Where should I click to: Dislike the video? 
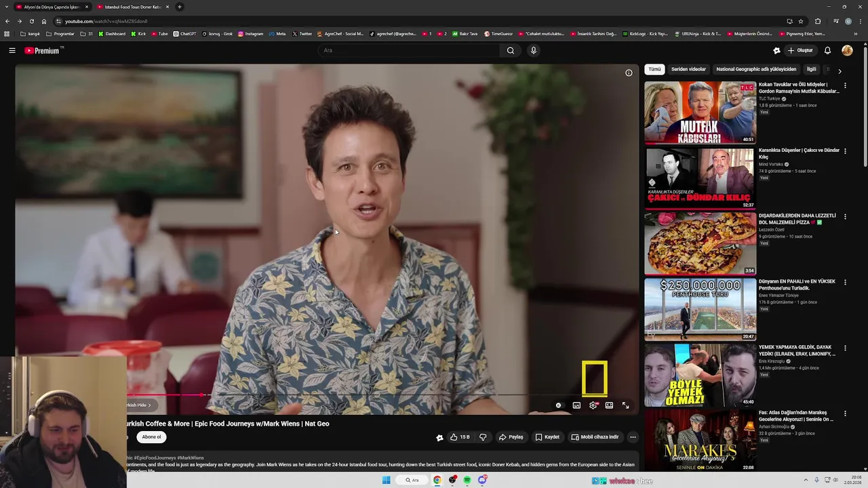(x=483, y=437)
